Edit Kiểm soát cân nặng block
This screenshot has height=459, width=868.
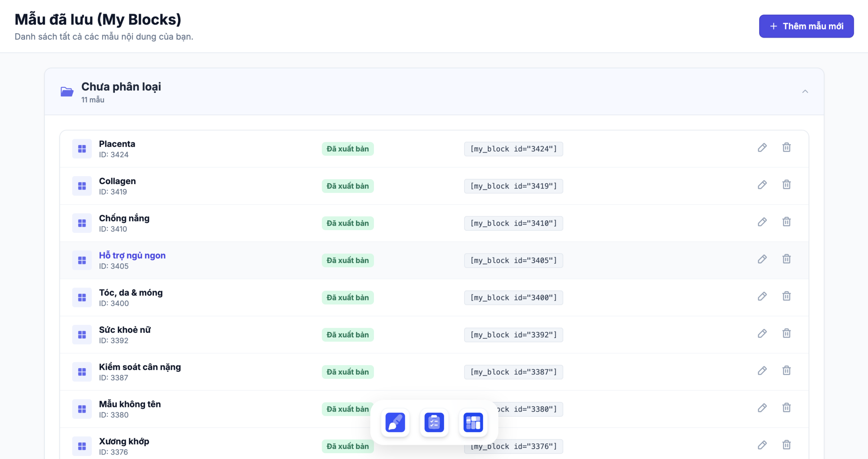[x=762, y=371]
